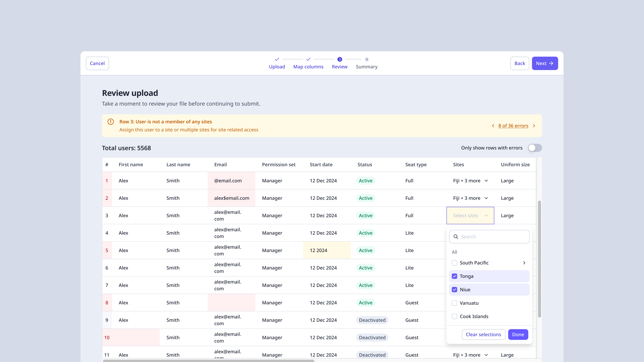Click Done in the sites dropdown

518,335
